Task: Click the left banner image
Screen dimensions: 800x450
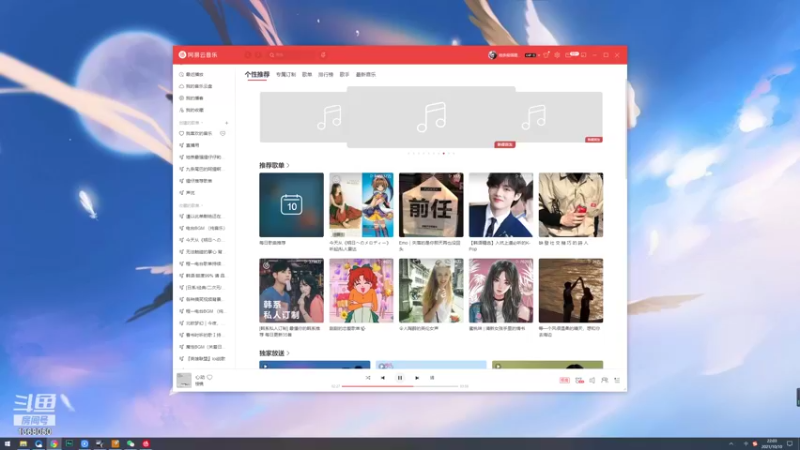Action: (x=303, y=117)
